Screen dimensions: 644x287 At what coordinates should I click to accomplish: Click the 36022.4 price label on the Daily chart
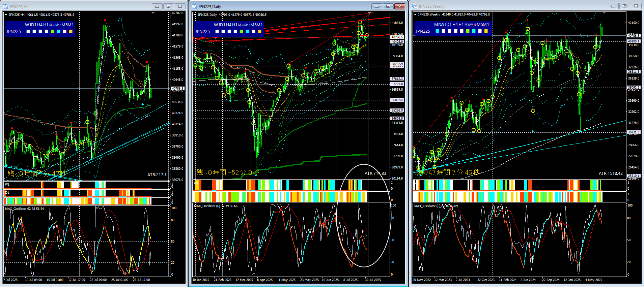click(x=397, y=100)
